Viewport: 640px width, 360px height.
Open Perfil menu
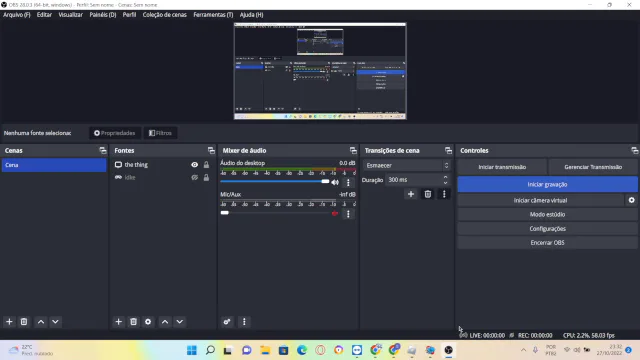click(x=129, y=15)
